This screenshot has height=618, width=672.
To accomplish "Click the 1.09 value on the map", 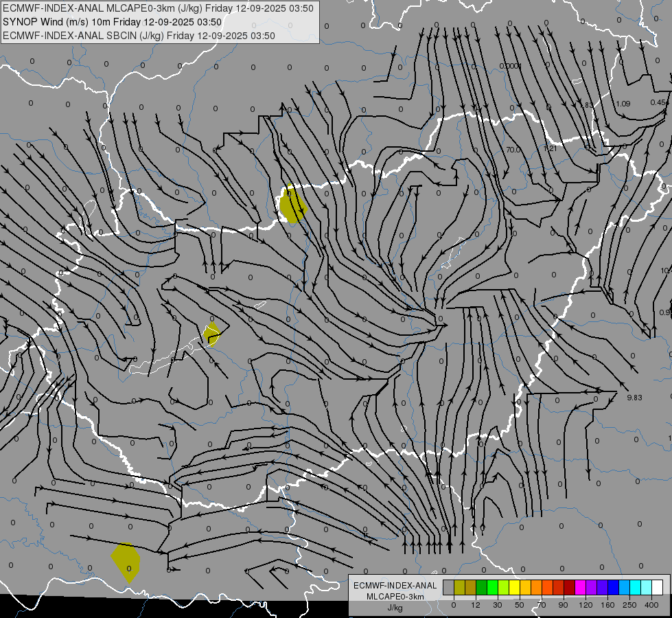I will [x=623, y=104].
